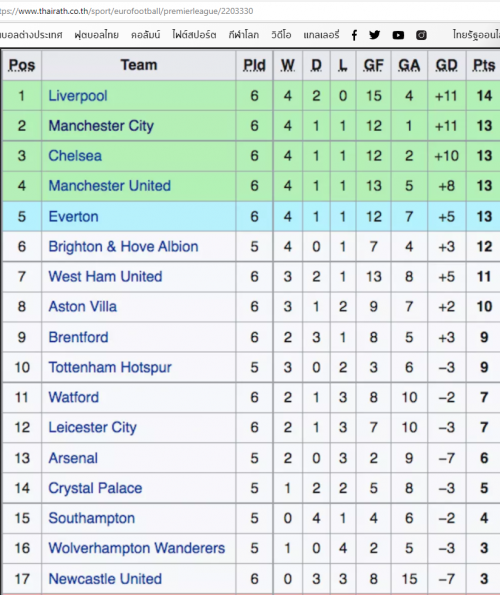This screenshot has width=500, height=595.
Task: Open the Everton team link
Action: 73,216
